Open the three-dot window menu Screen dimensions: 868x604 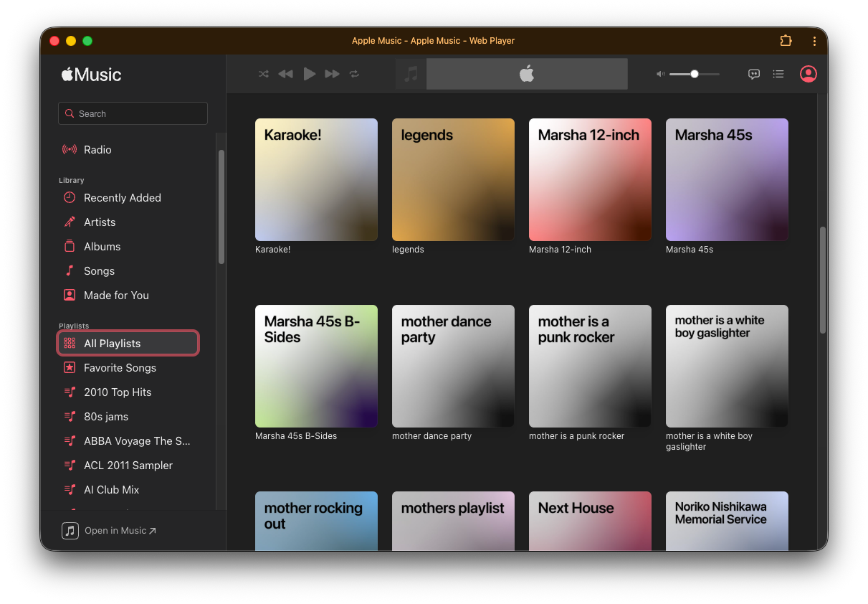(x=814, y=41)
